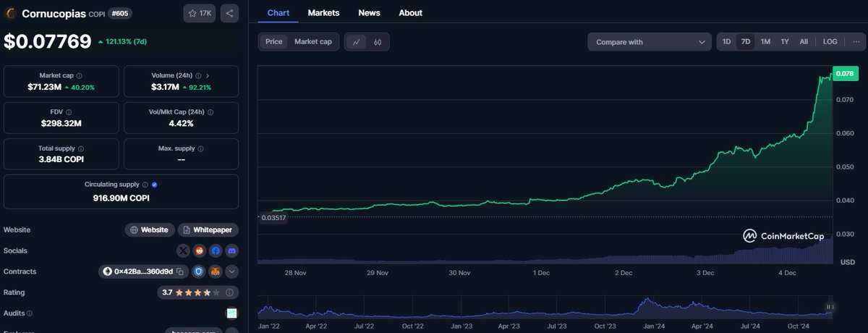
Task: Set chart range to 7D
Action: point(746,42)
